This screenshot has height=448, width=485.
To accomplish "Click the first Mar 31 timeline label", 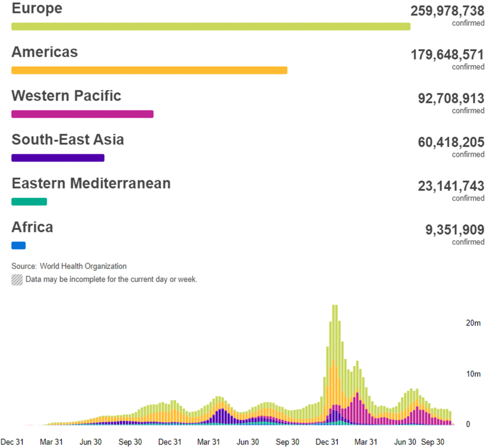I will pos(51,442).
